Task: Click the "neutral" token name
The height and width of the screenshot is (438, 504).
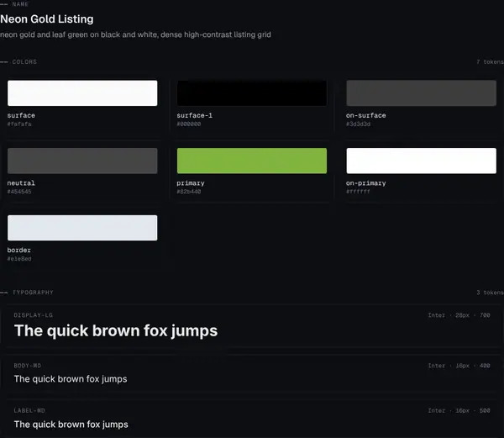Action: (x=21, y=183)
